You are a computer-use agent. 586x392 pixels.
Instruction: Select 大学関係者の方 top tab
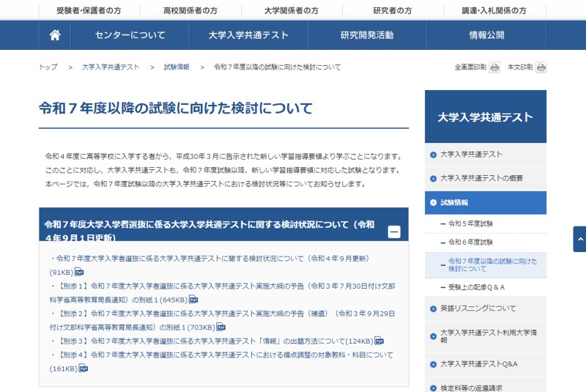point(292,10)
